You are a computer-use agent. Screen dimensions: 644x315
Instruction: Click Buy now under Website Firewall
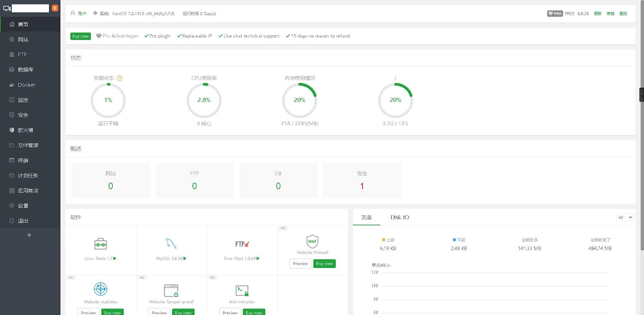point(324,263)
